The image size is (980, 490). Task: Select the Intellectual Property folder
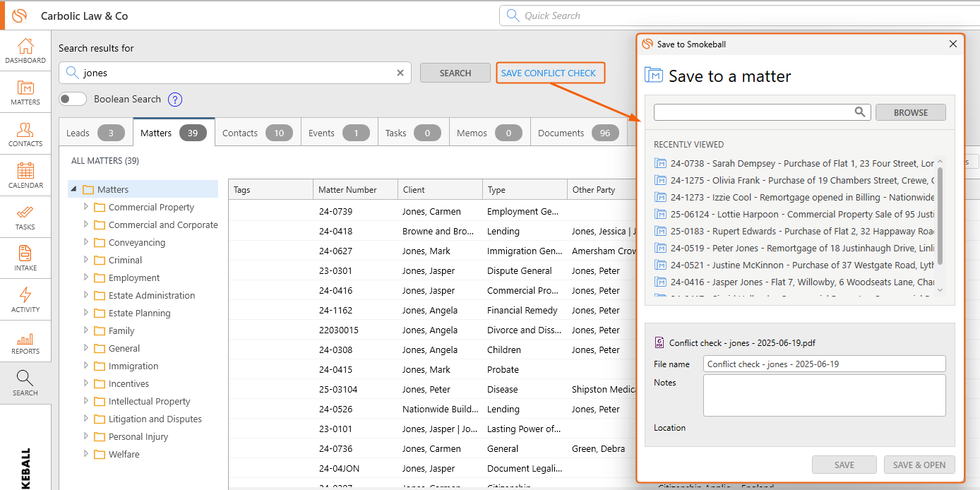click(149, 401)
